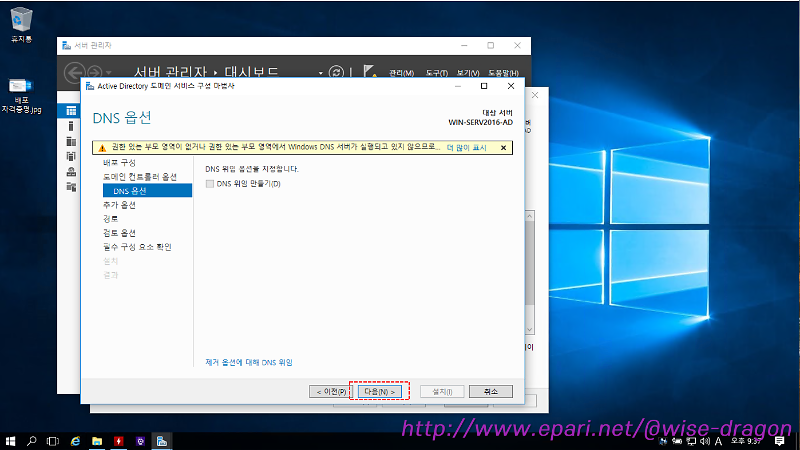800x450 pixels.
Task: Switch to Server Manager taskbar icon
Action: tap(162, 441)
